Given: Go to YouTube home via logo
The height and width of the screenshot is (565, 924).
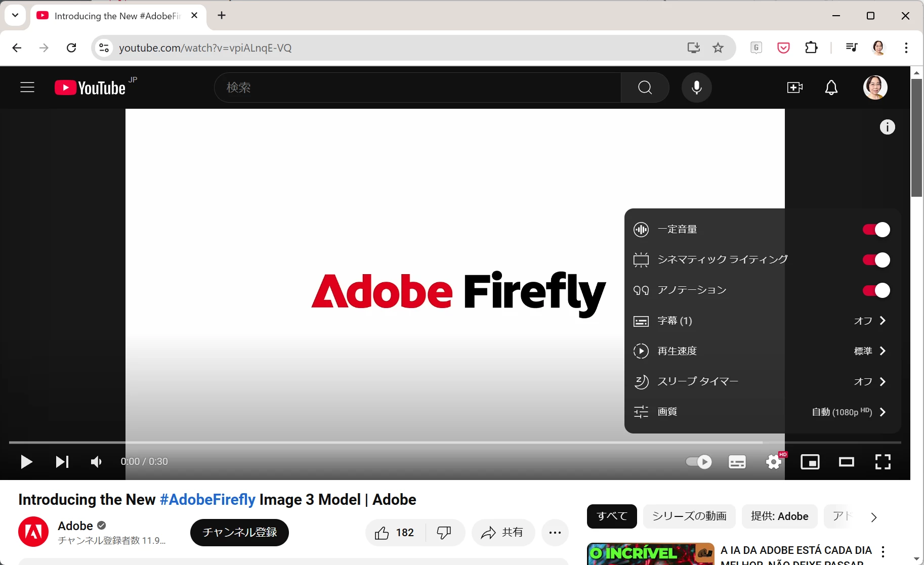Looking at the screenshot, I should tap(90, 88).
